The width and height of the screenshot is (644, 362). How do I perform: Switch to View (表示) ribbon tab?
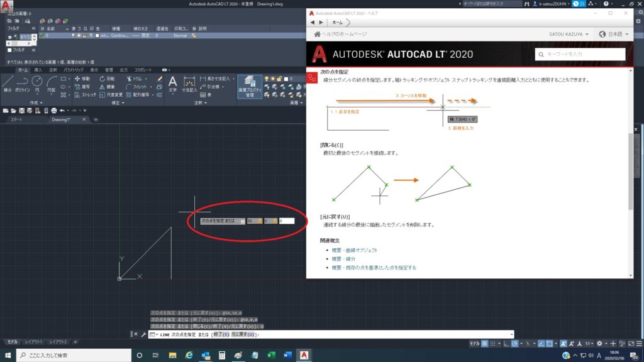tap(94, 70)
